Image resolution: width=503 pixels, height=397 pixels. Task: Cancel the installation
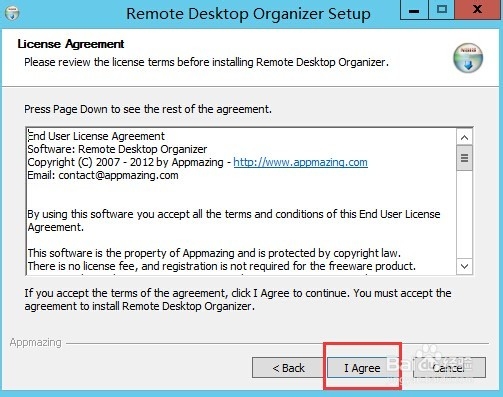point(449,368)
